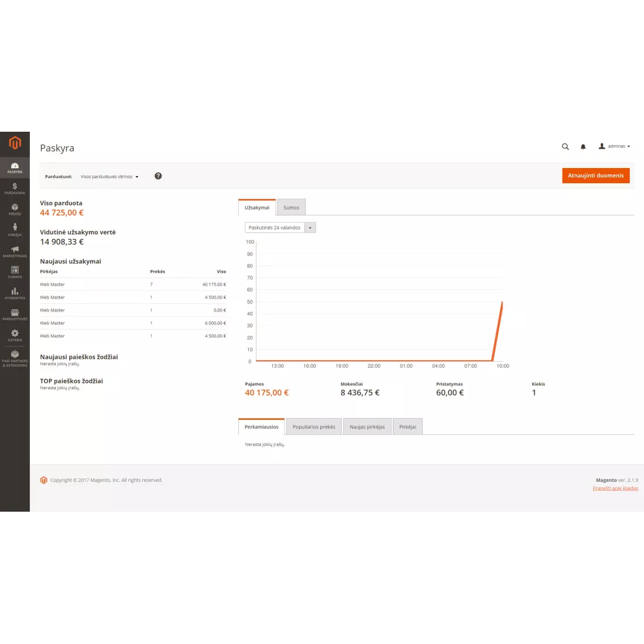Open the Pardavimai sales menu icon
Viewport: 644px width, 644px height.
(x=15, y=188)
